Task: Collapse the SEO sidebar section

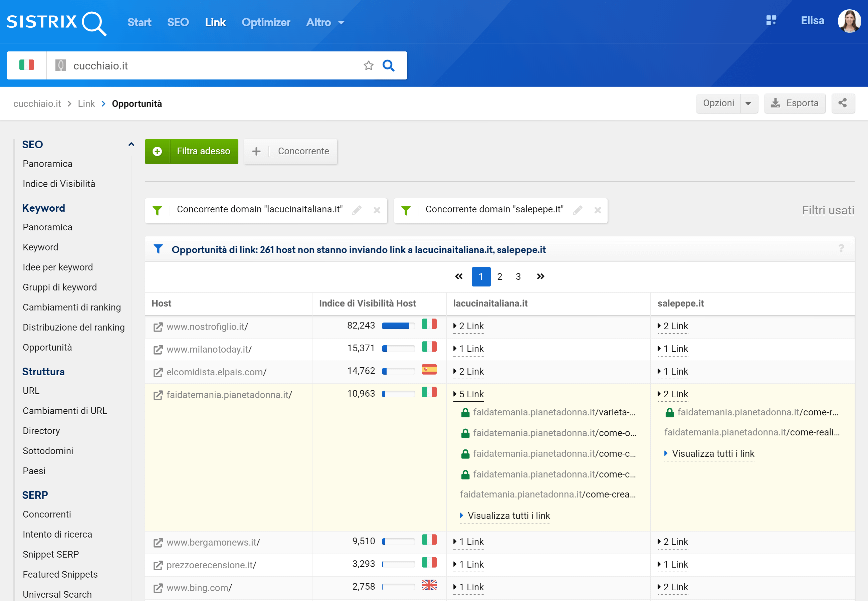Action: tap(131, 144)
